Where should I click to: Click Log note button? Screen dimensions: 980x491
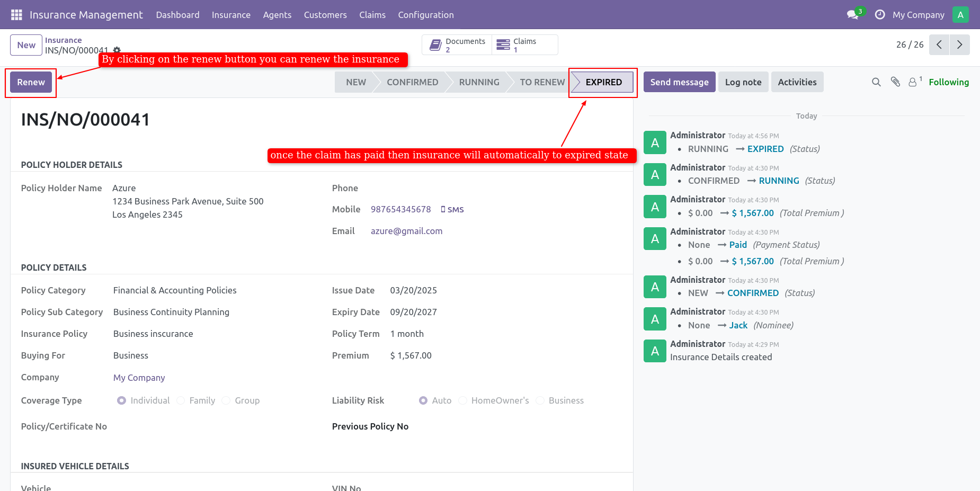(743, 82)
